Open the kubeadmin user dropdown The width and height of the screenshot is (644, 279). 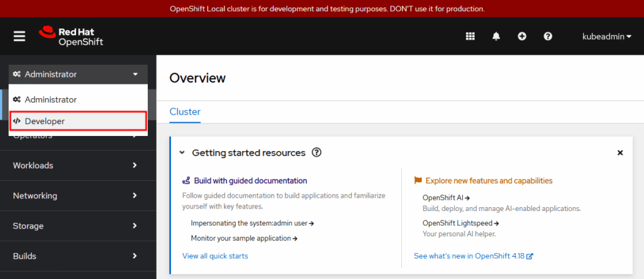pyautogui.click(x=607, y=37)
